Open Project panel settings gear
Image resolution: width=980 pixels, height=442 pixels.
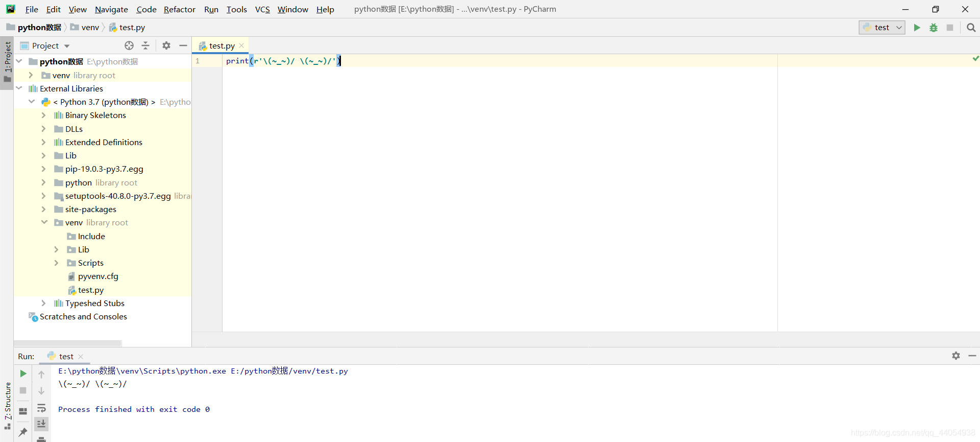[x=166, y=45]
